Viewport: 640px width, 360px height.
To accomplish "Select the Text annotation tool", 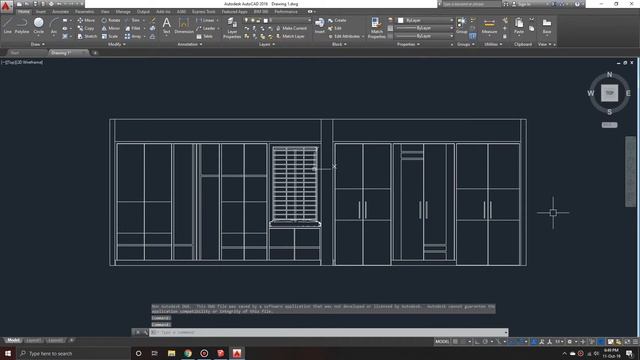I will coord(167,25).
